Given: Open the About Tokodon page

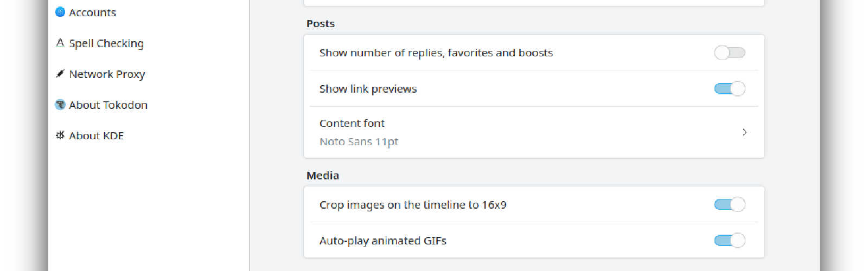Looking at the screenshot, I should [x=108, y=105].
